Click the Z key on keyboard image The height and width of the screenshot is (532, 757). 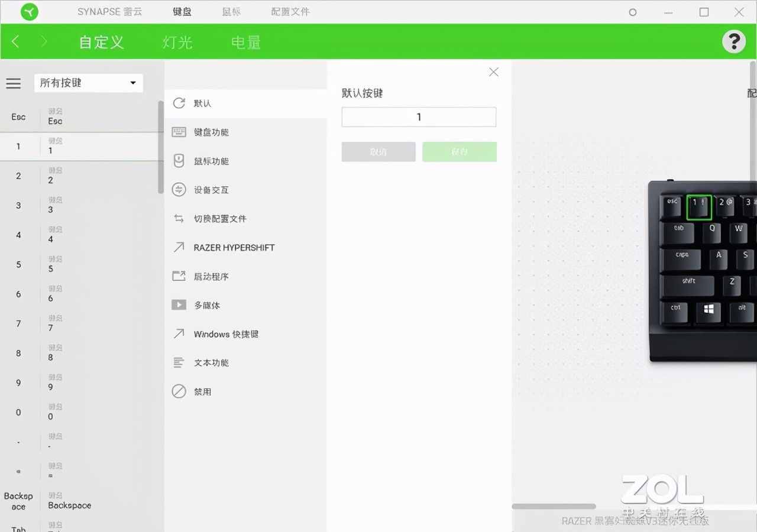[732, 285]
